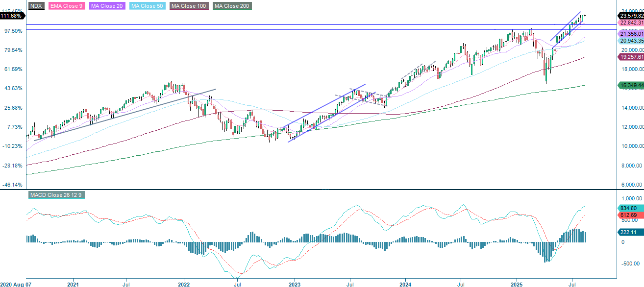Select the 22,842.31 resistance price label
This screenshot has width=644, height=287.
point(629,23)
